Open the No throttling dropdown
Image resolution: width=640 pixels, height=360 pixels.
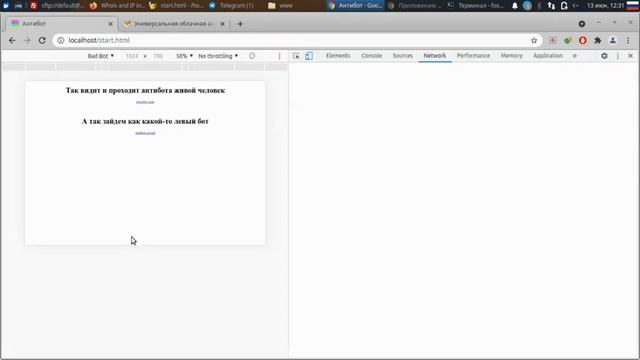pyautogui.click(x=218, y=56)
